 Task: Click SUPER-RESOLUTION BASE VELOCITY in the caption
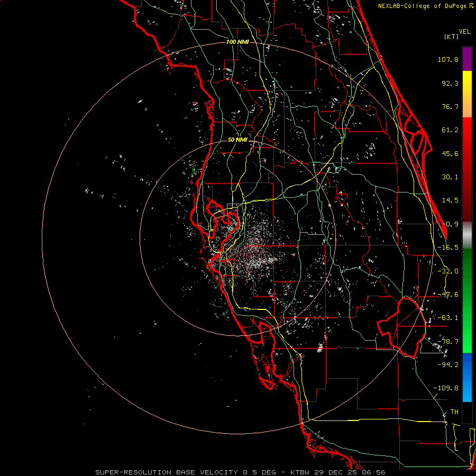click(167, 472)
